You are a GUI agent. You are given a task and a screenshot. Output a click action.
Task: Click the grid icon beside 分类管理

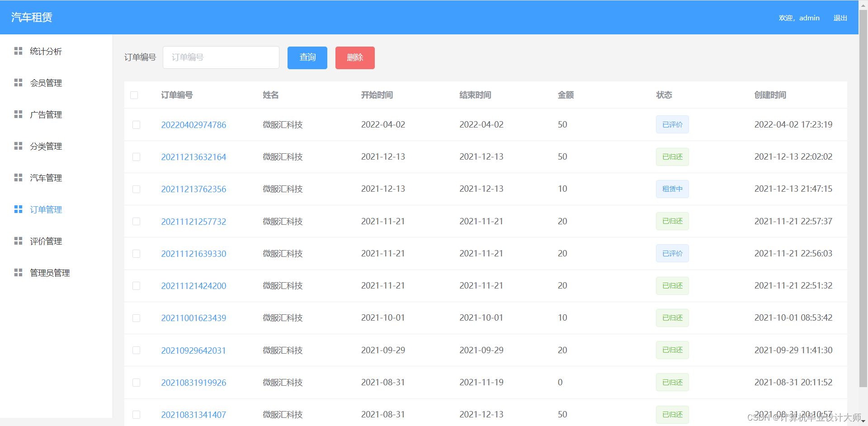coord(18,146)
